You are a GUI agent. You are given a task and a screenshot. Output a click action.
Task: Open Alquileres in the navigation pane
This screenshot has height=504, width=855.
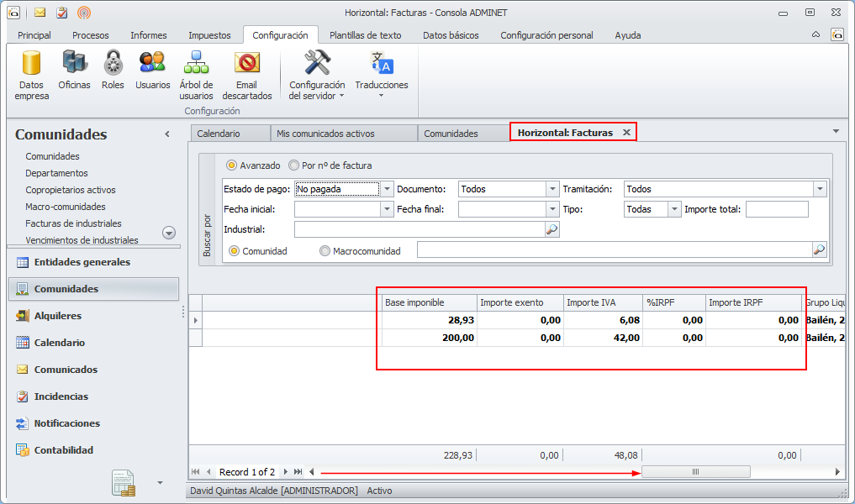pyautogui.click(x=57, y=316)
